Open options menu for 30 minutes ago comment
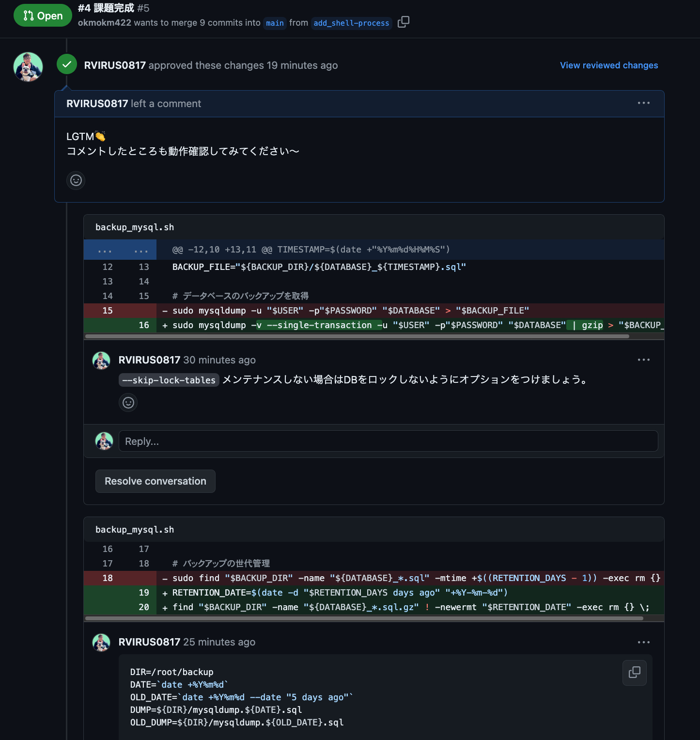Image resolution: width=700 pixels, height=740 pixels. 643,360
